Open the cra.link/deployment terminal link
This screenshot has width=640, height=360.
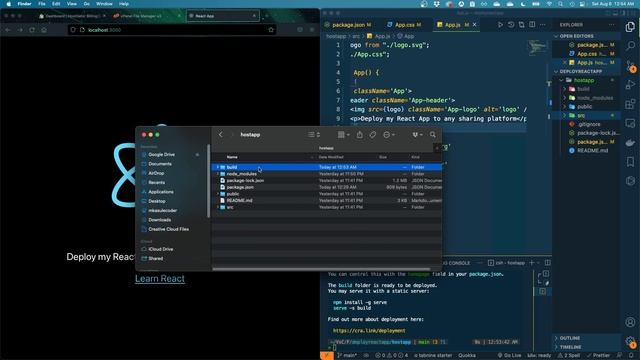[369, 331]
